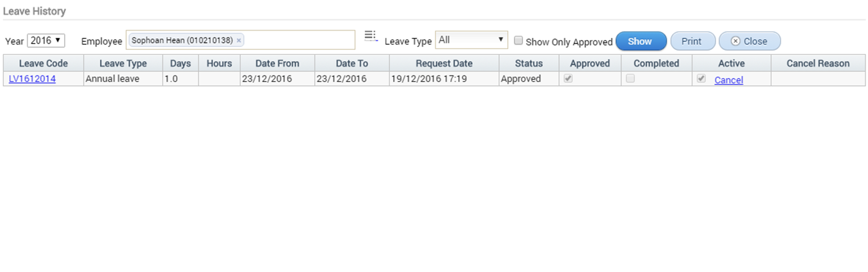Sort by Date From column header
868x272 pixels.
pyautogui.click(x=277, y=63)
